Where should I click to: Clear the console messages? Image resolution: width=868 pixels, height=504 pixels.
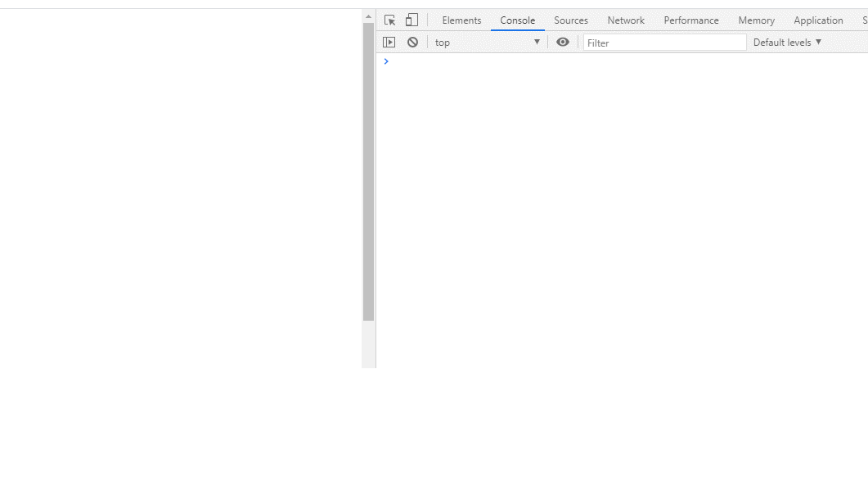(x=412, y=42)
